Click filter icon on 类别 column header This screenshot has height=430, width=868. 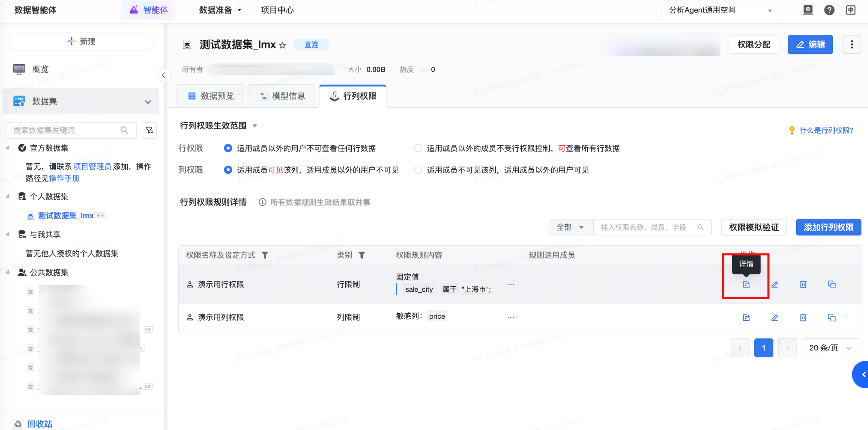pos(362,255)
